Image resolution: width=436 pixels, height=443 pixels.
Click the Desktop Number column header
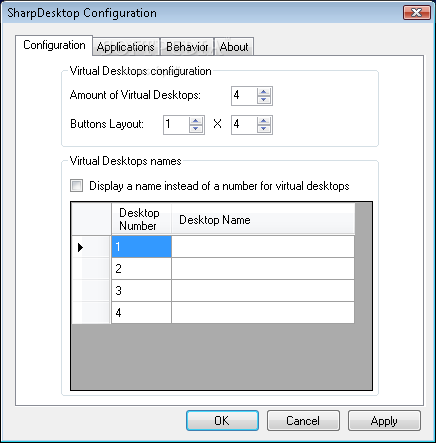click(141, 219)
